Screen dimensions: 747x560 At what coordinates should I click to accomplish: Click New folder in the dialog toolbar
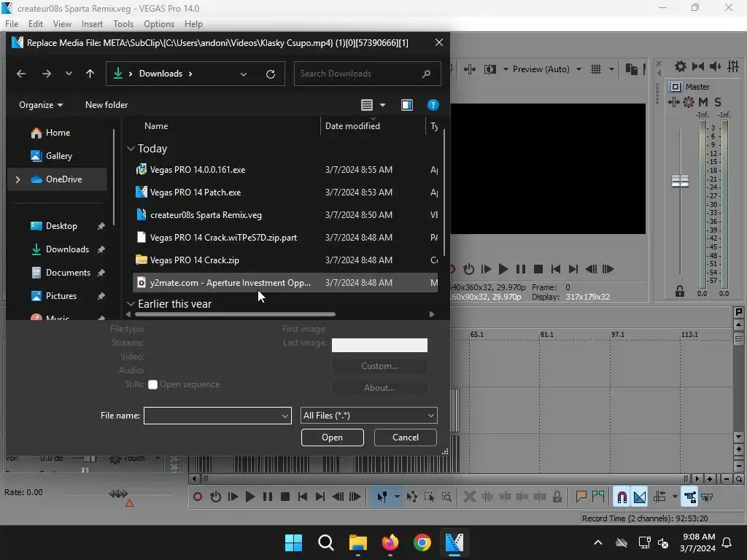tap(107, 105)
